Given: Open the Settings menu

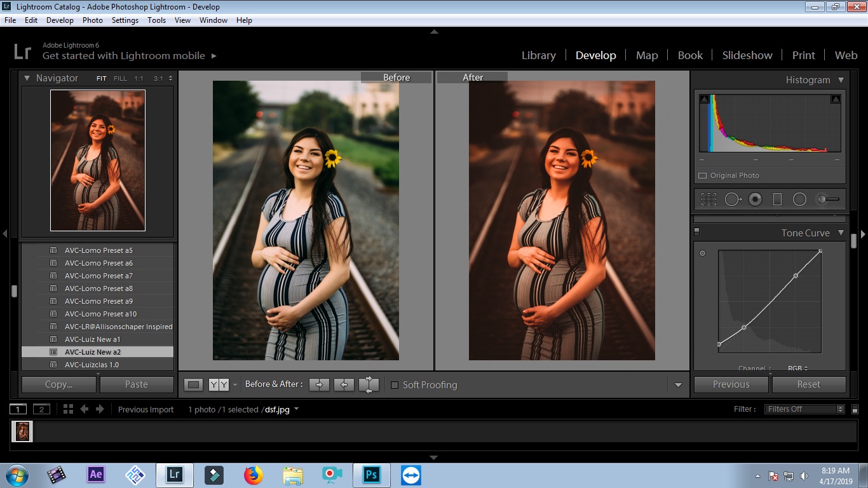Looking at the screenshot, I should [125, 20].
